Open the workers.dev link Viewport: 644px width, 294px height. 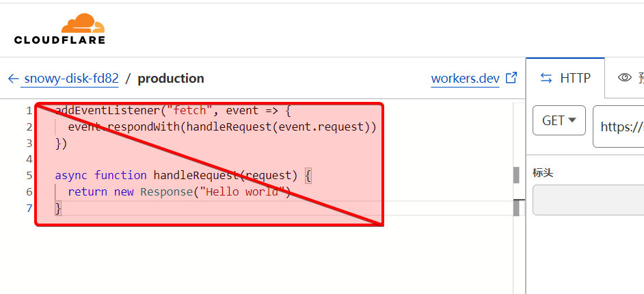tap(465, 79)
